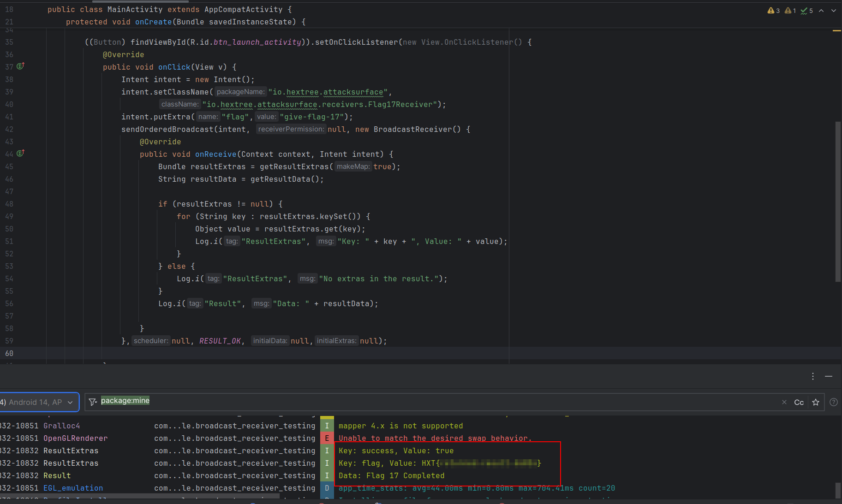
Task: Click the red E error level badge
Action: point(327,438)
